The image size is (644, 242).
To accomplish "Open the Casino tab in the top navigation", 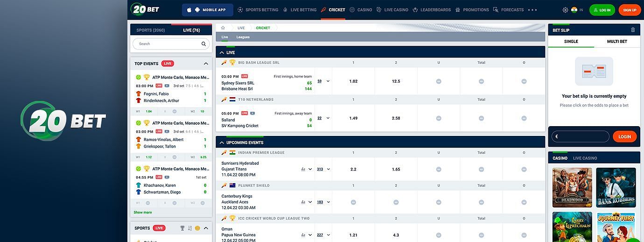I will click(x=361, y=10).
